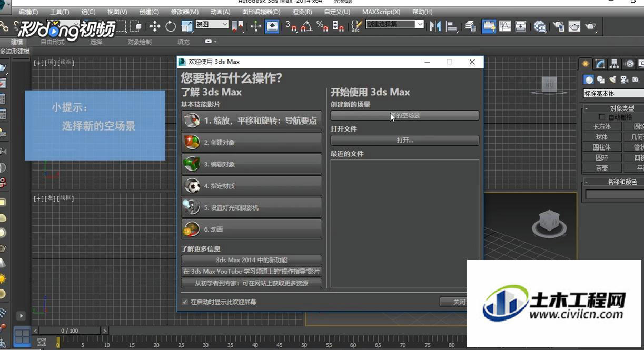Open 3ds Max 2014 中的新功能 link
This screenshot has width=644, height=350.
coord(251,260)
